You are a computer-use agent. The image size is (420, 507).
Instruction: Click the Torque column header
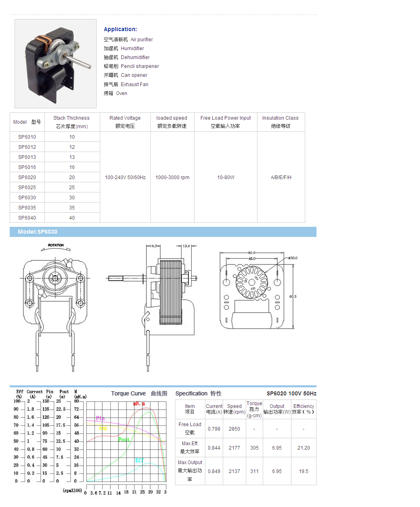click(254, 409)
